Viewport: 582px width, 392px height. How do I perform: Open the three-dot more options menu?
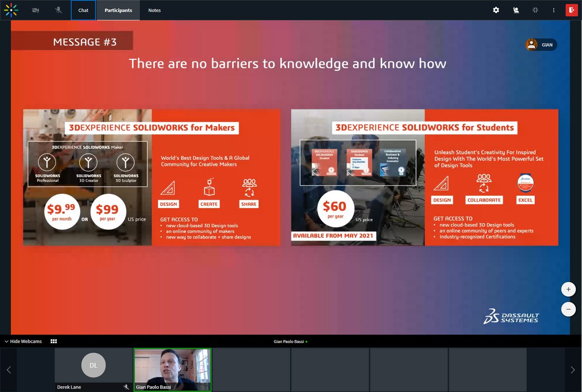(x=553, y=10)
